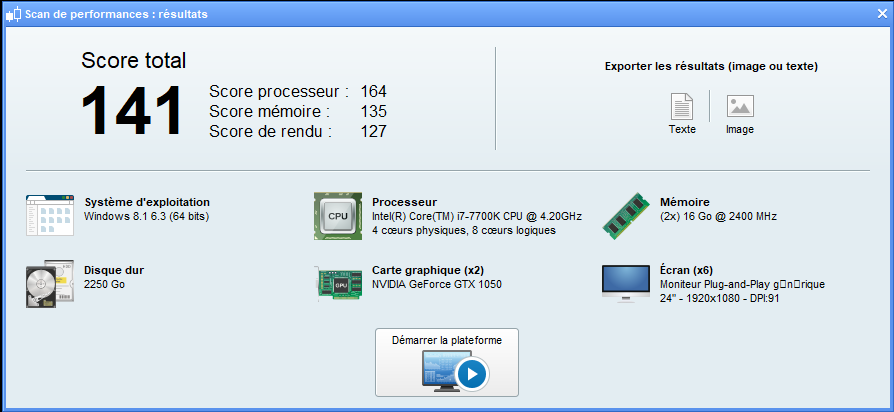
Task: Export results via the Image picture icon
Action: (x=740, y=106)
